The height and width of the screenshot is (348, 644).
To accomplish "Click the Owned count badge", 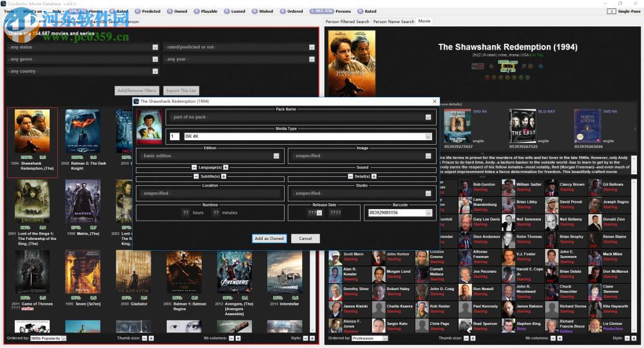I will click(170, 11).
